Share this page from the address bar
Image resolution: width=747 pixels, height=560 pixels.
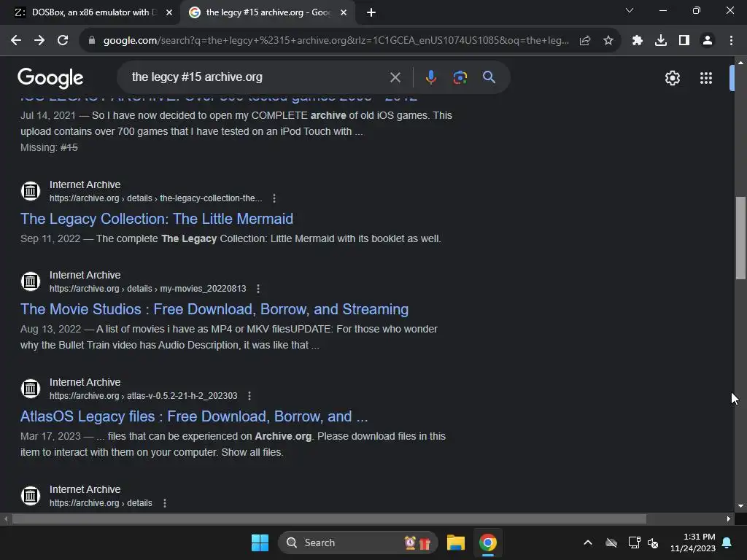coord(585,41)
